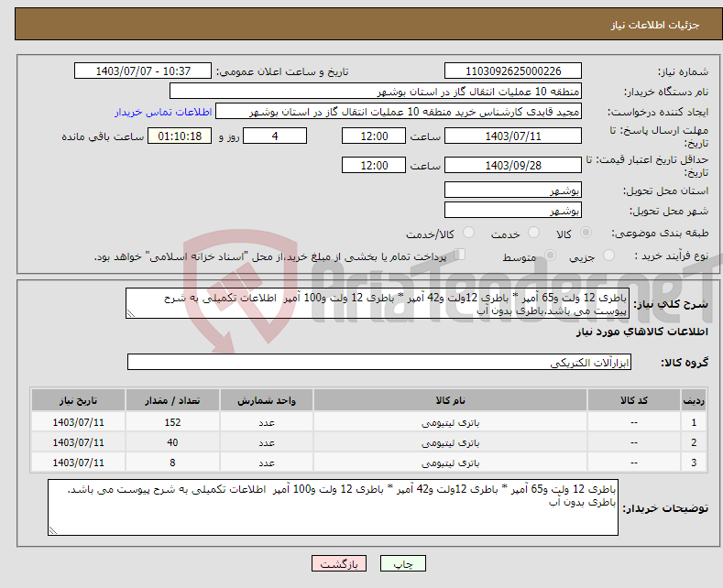The width and height of the screenshot is (723, 588).
Task: Click the request creator field مجید قایدی
Action: click(x=399, y=112)
